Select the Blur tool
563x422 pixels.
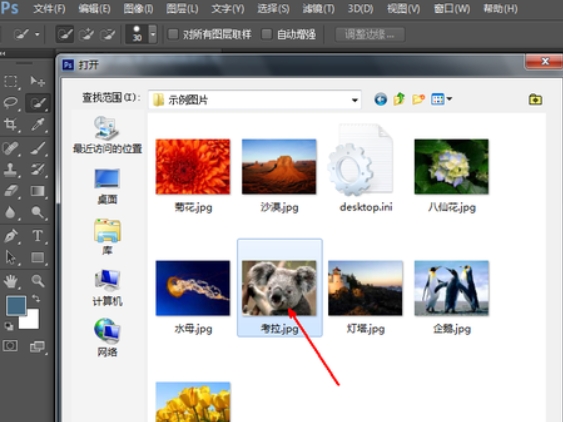[10, 212]
